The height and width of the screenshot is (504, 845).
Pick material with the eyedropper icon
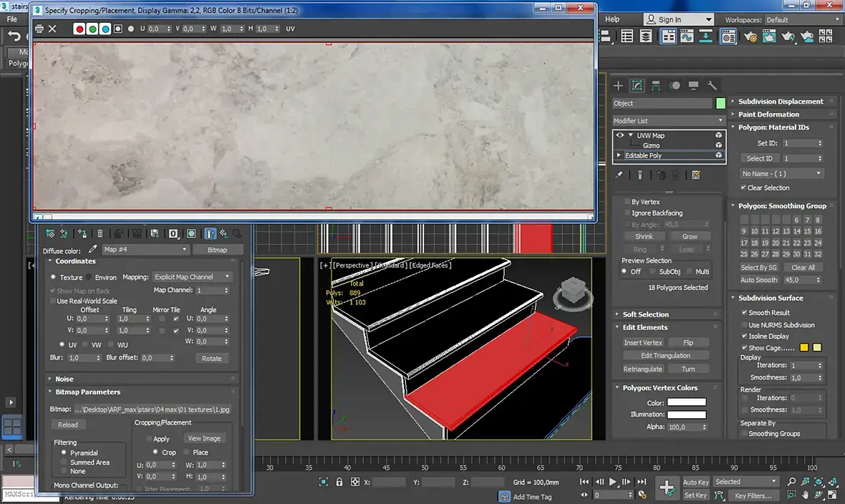click(92, 250)
